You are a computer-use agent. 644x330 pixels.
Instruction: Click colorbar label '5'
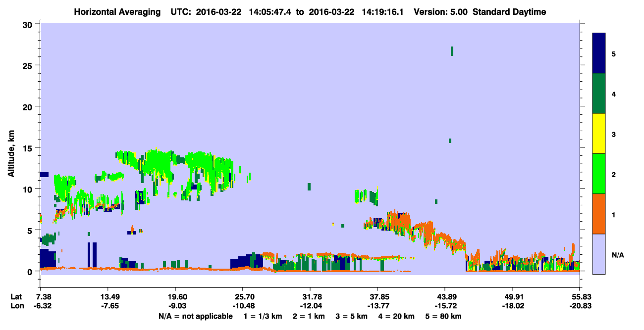pos(614,53)
